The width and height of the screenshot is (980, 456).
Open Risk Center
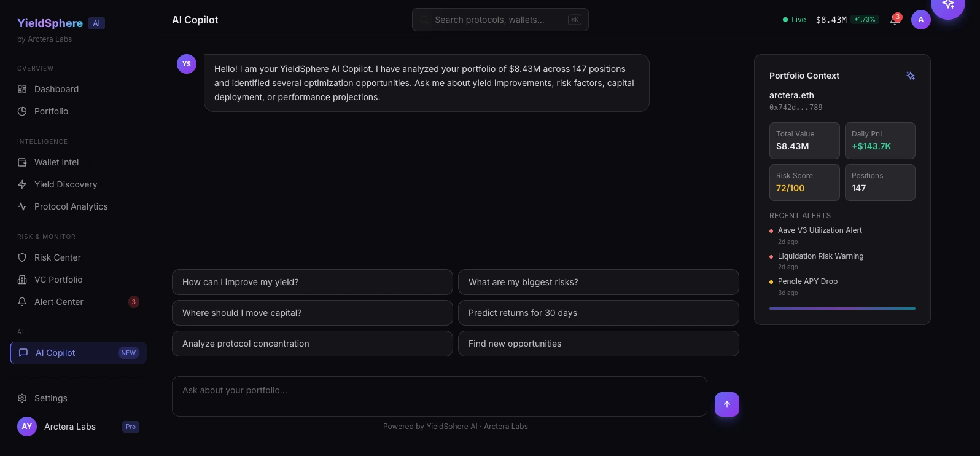pyautogui.click(x=78, y=257)
